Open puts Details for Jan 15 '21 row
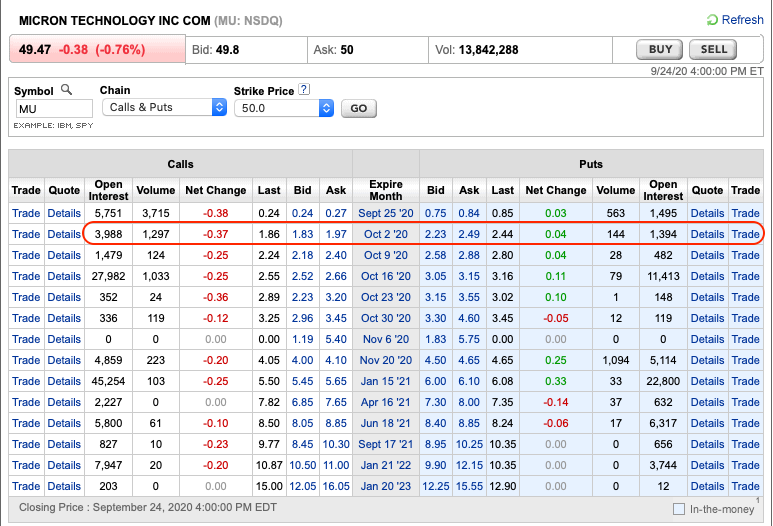 pyautogui.click(x=707, y=381)
